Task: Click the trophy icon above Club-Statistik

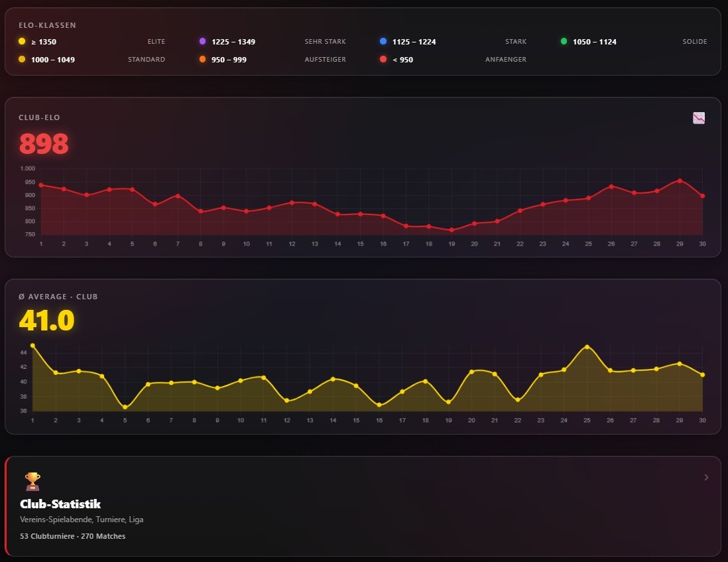Action: pos(32,482)
